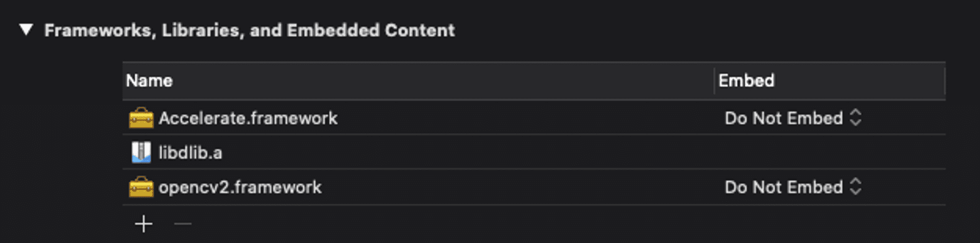
Task: Select the Accelerate.framework name label
Action: click(248, 118)
